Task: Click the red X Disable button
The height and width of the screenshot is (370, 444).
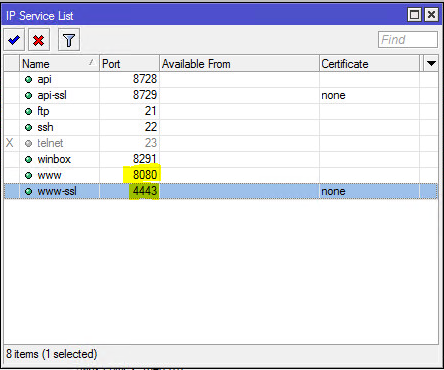Action: tap(39, 40)
